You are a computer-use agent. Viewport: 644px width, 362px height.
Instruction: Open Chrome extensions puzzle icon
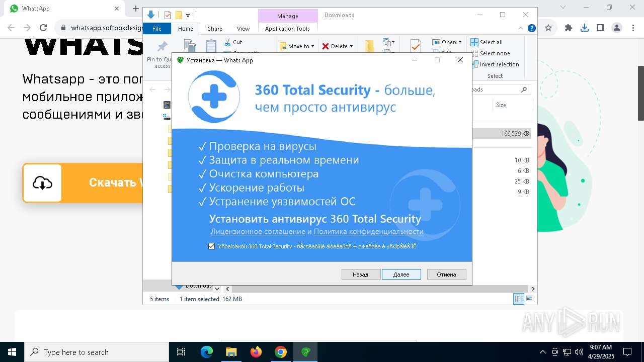[569, 28]
